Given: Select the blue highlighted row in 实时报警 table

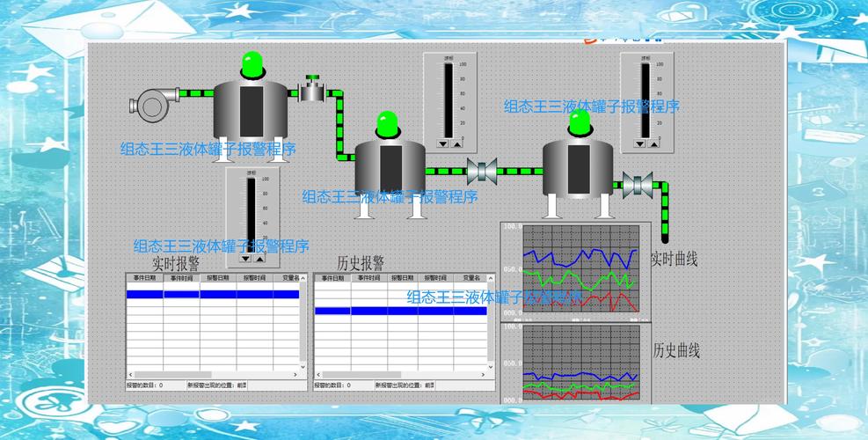Looking at the screenshot, I should tap(213, 294).
